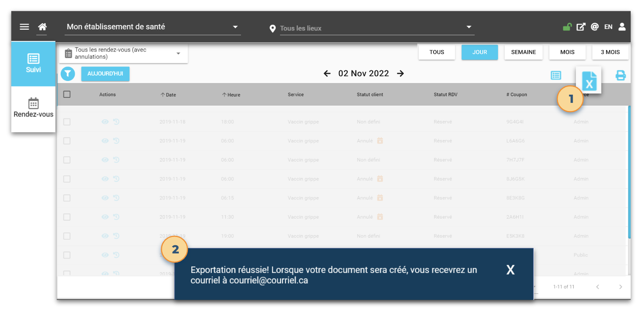Select the JOUR period tab
Image resolution: width=644 pixels, height=316 pixels.
480,52
